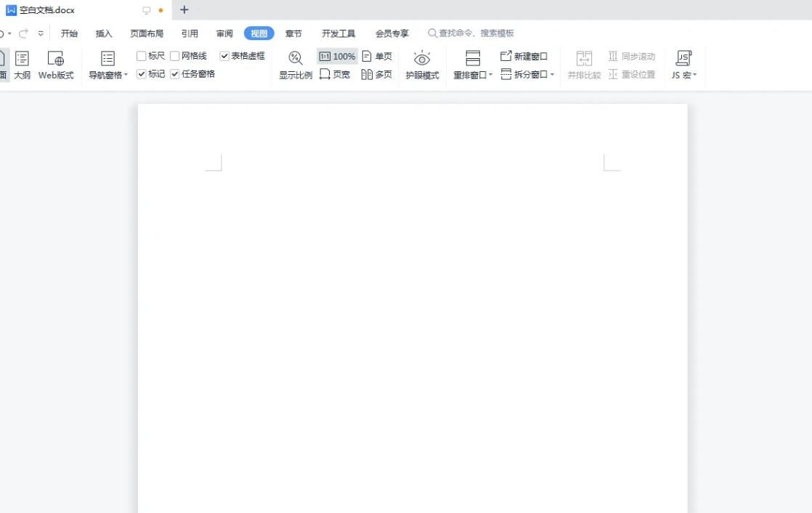Select the Web版式 layout icon
Image resolution: width=812 pixels, height=513 pixels.
tap(56, 65)
